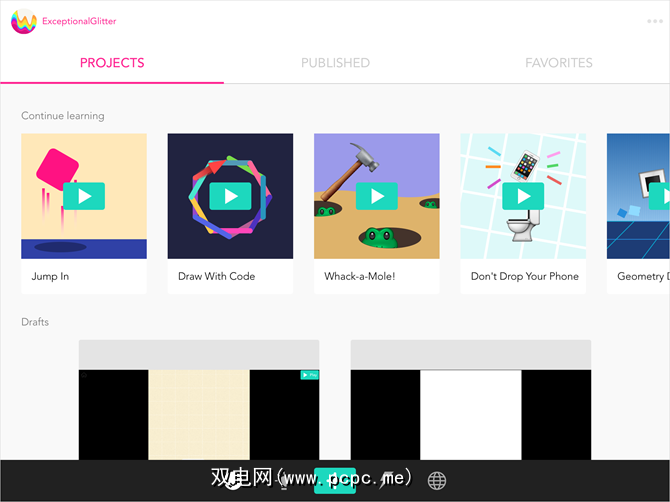The image size is (670, 502).
Task: Open the three-dot more options menu
Action: click(x=655, y=21)
